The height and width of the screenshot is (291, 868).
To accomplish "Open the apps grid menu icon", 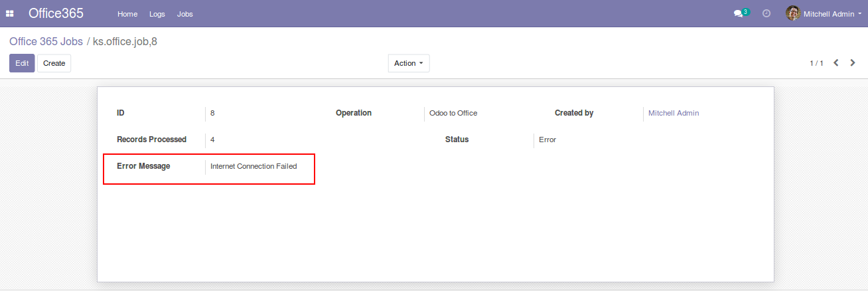I will click(x=10, y=14).
